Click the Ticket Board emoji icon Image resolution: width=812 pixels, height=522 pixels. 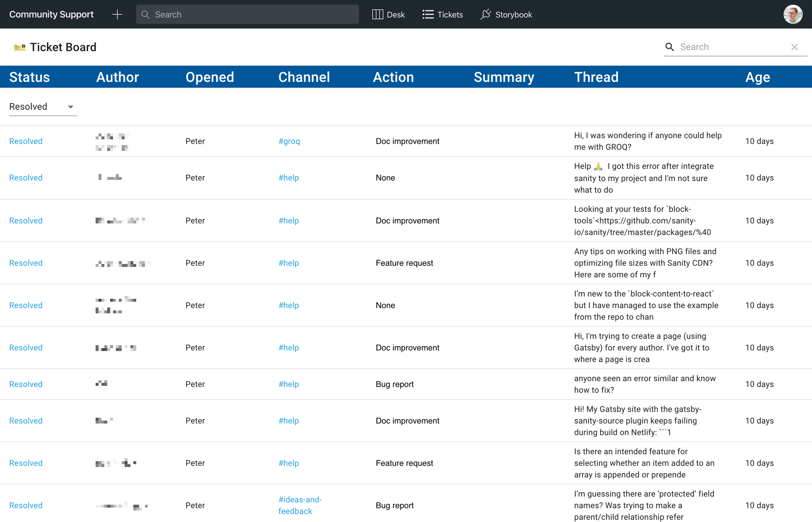(x=19, y=47)
